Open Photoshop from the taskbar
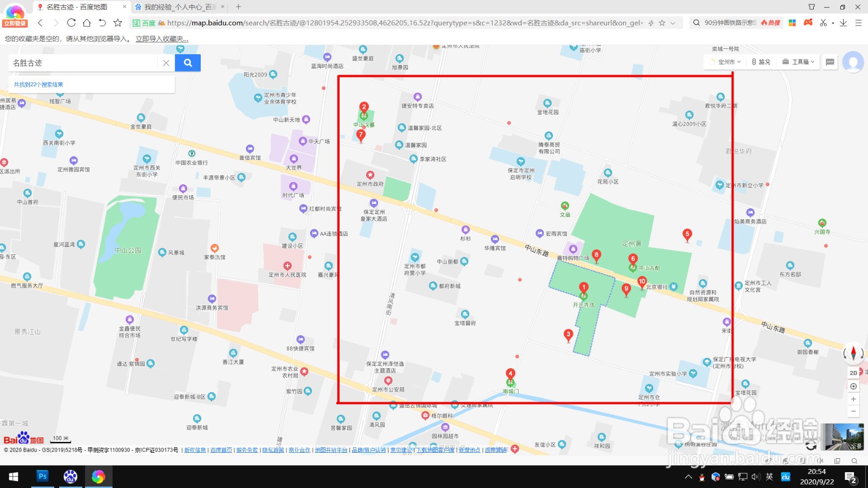 tap(42, 476)
